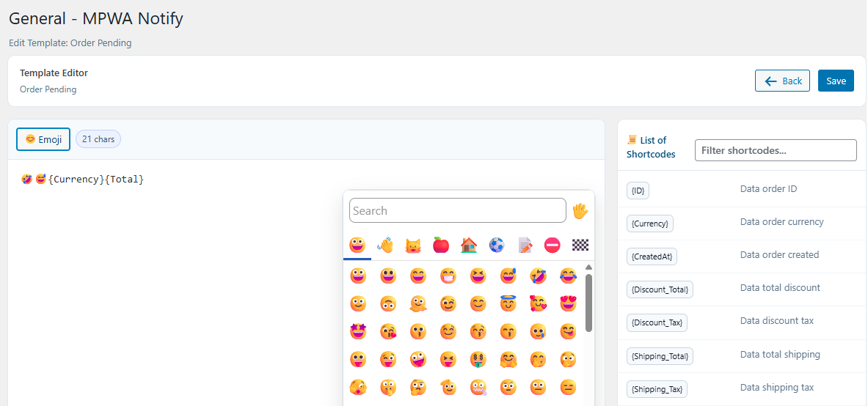The width and height of the screenshot is (868, 406).
Task: Click the Save button
Action: [x=836, y=81]
